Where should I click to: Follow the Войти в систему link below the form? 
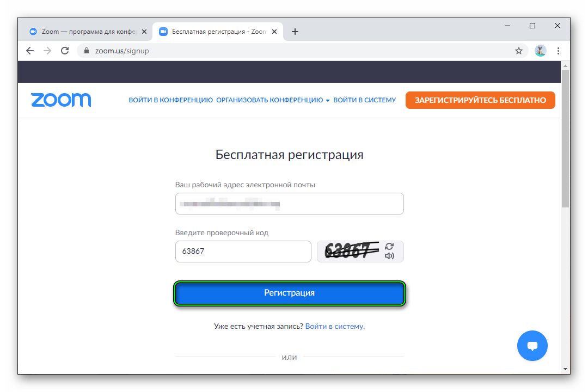(334, 326)
